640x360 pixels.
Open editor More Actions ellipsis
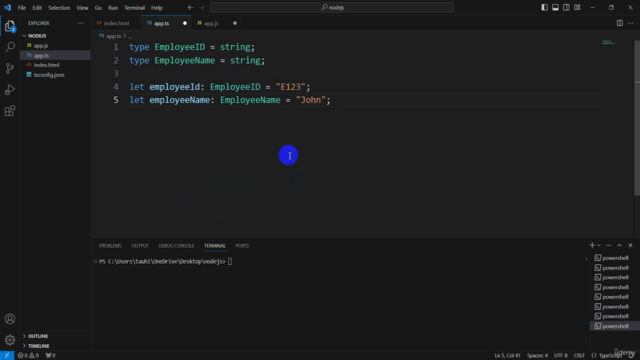pyautogui.click(x=631, y=23)
